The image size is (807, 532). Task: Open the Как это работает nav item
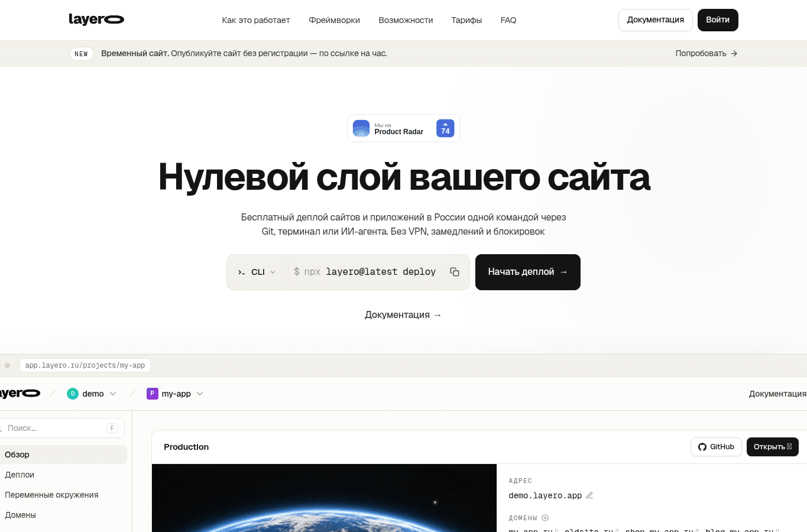(x=256, y=20)
